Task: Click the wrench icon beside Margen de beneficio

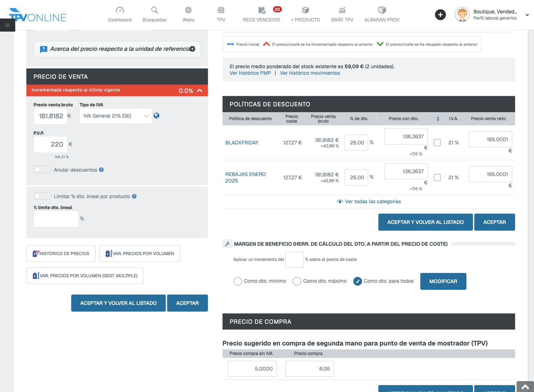Action: 227,244
